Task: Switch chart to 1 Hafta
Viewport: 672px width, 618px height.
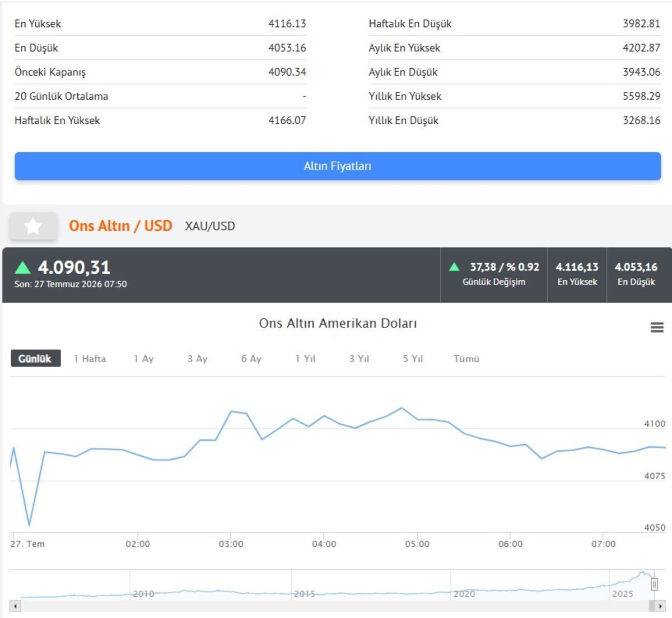Action: coord(90,359)
